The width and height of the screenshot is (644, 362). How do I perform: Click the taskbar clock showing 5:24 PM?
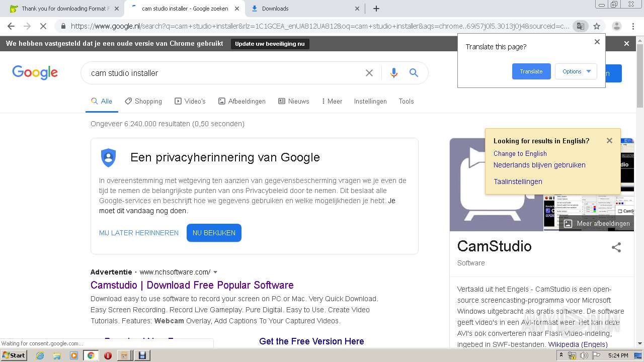click(618, 355)
